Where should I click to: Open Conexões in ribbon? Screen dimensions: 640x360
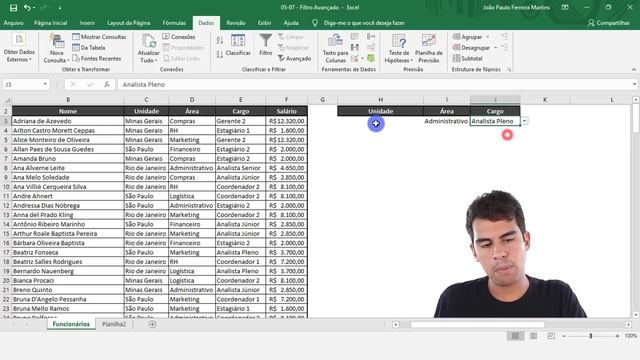(x=179, y=37)
